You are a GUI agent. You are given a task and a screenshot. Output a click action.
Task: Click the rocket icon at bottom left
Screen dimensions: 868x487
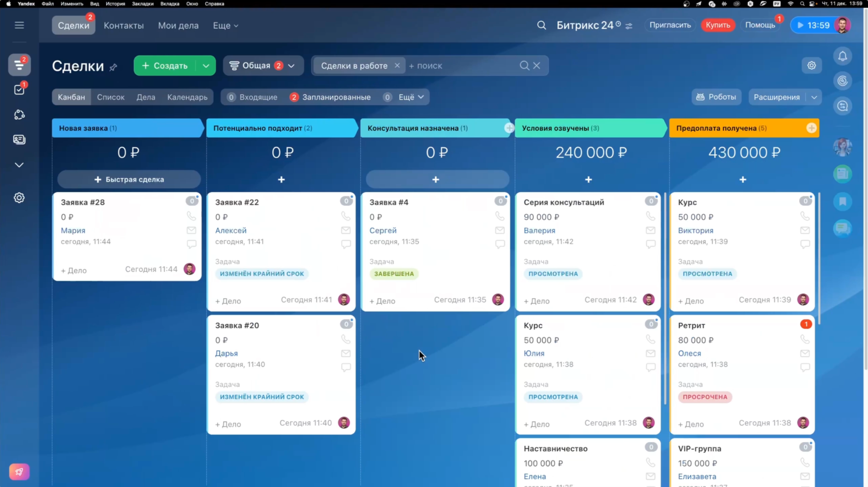tap(19, 472)
